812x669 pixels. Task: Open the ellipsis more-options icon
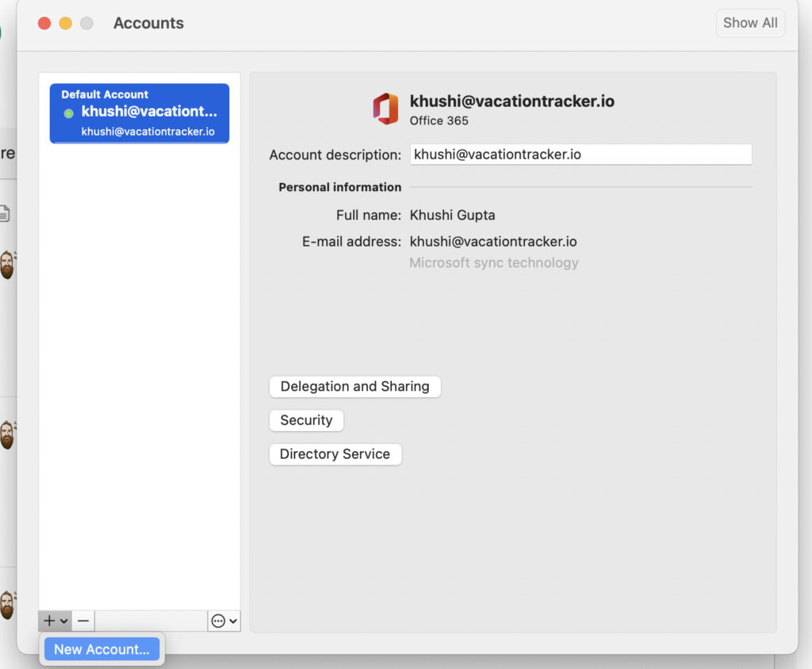(x=218, y=621)
